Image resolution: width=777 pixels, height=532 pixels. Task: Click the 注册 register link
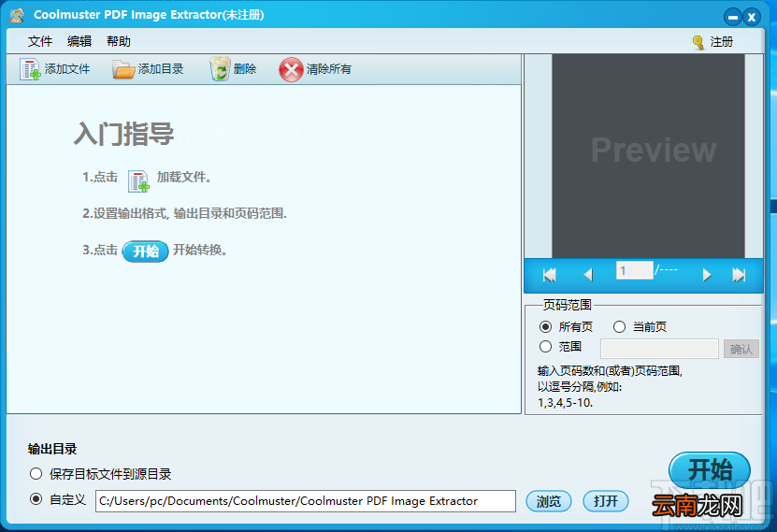point(722,42)
